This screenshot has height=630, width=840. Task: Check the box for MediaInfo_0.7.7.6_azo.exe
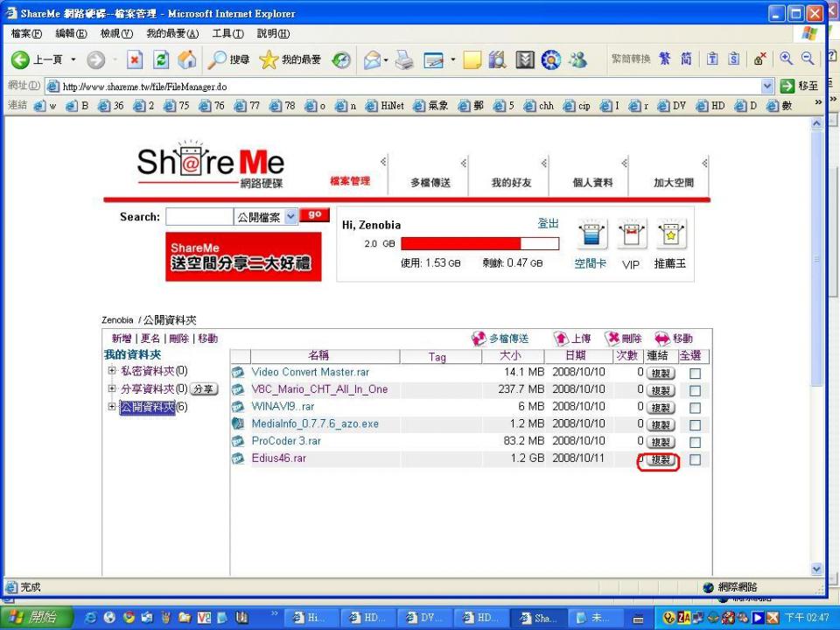pos(695,425)
